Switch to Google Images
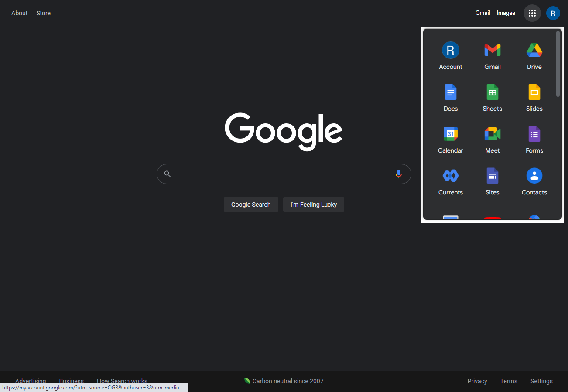568x392 pixels. [506, 13]
